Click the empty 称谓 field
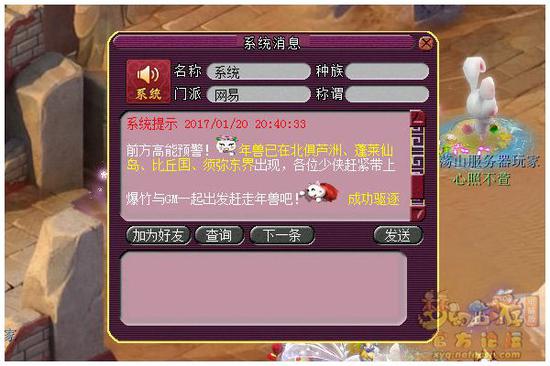This screenshot has width=550, height=366. coord(387,94)
